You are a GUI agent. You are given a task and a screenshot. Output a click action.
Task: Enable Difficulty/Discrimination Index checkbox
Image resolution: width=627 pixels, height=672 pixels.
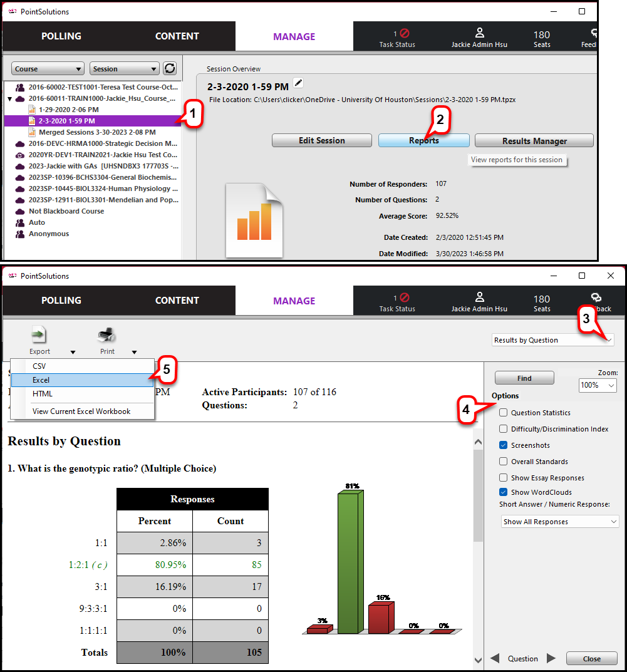pyautogui.click(x=504, y=428)
